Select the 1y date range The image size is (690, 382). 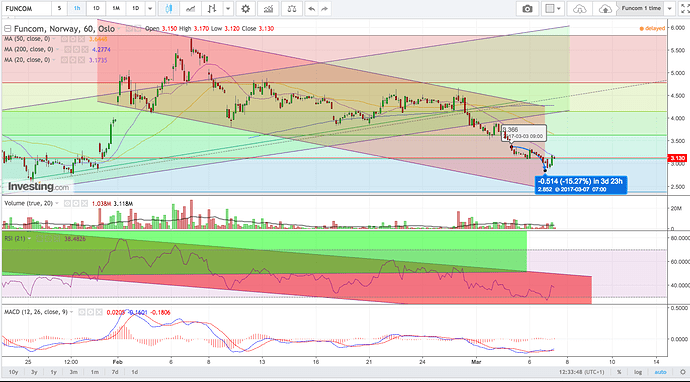53,372
